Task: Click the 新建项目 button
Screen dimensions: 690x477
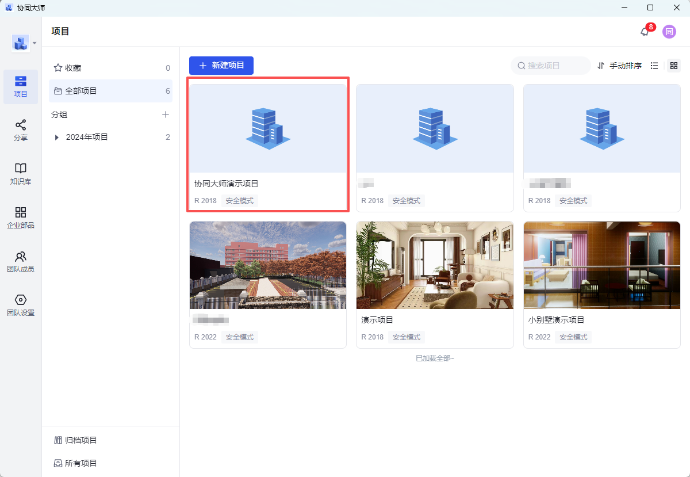Action: [221, 65]
